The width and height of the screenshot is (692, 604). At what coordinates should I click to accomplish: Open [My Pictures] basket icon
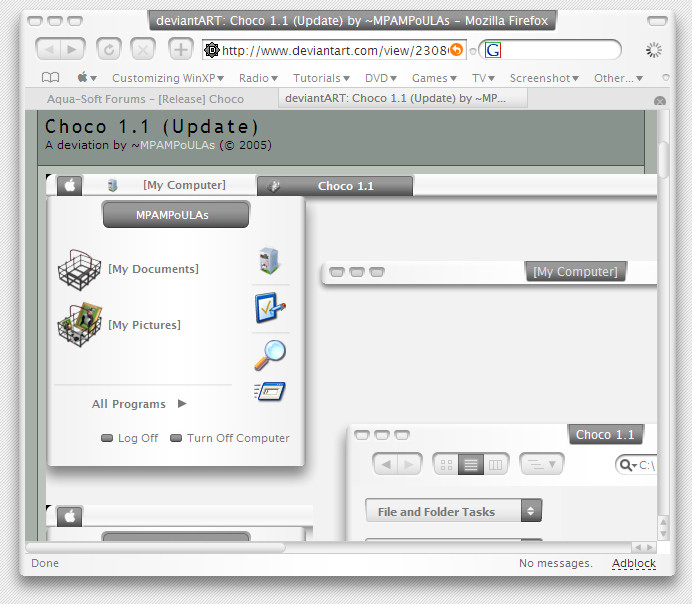(79, 325)
